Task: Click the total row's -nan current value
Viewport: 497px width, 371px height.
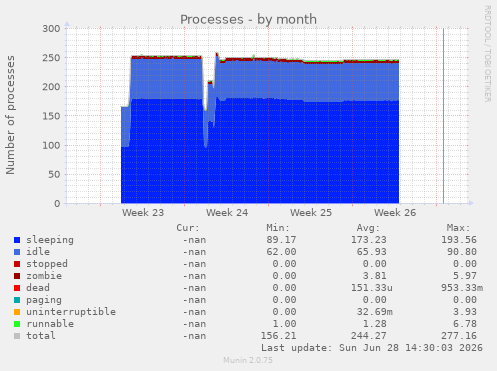Action: coord(194,336)
